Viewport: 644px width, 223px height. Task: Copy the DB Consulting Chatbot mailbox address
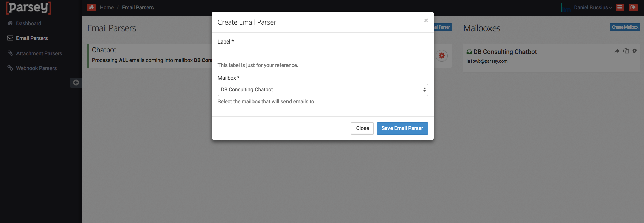[x=626, y=51]
